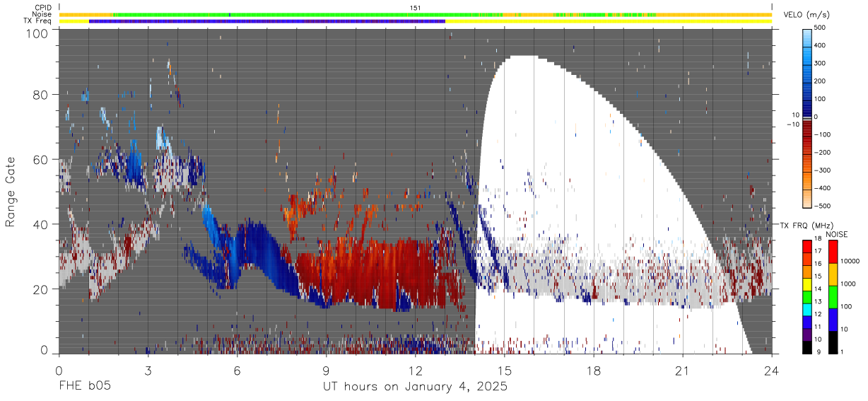Viewport: 868px width, 401px height.
Task: Click the blue segment of TX Freq strip
Action: pos(267,21)
